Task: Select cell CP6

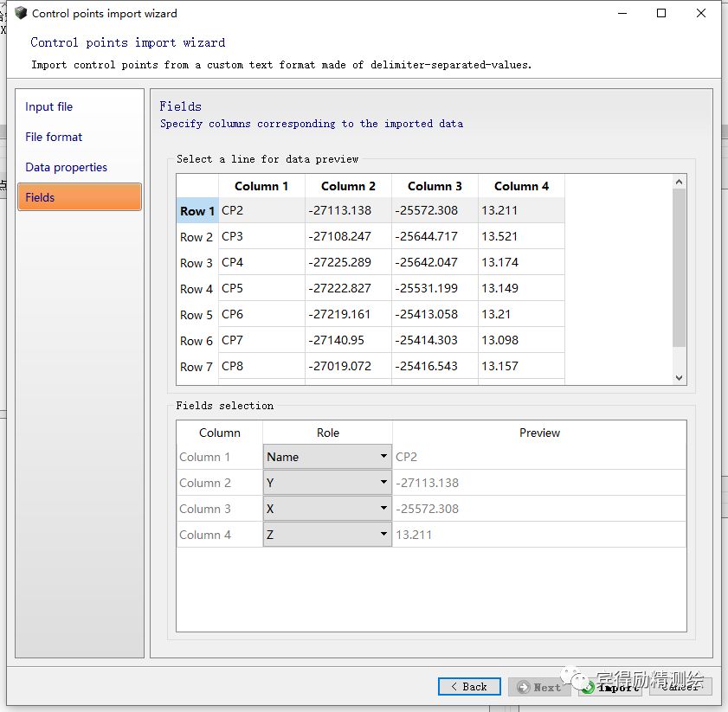Action: pyautogui.click(x=261, y=314)
